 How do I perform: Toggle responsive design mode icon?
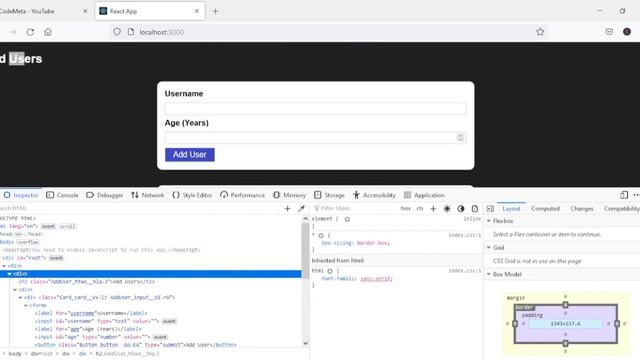624,195
